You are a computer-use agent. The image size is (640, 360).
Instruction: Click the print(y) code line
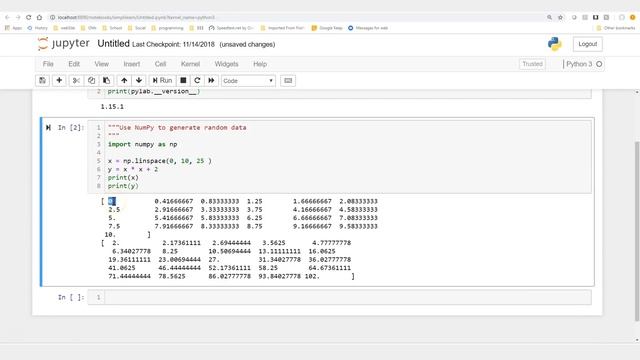123,186
